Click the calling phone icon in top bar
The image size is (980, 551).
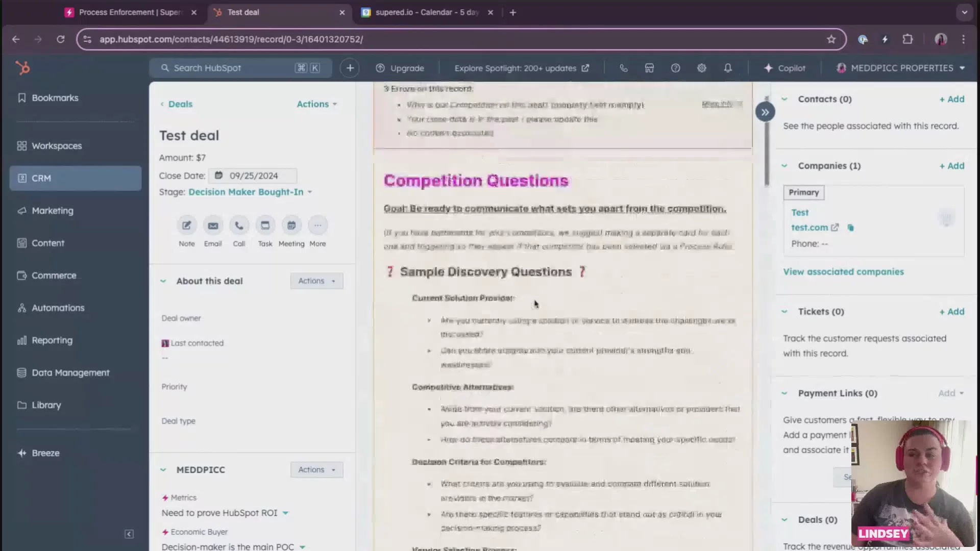(624, 68)
